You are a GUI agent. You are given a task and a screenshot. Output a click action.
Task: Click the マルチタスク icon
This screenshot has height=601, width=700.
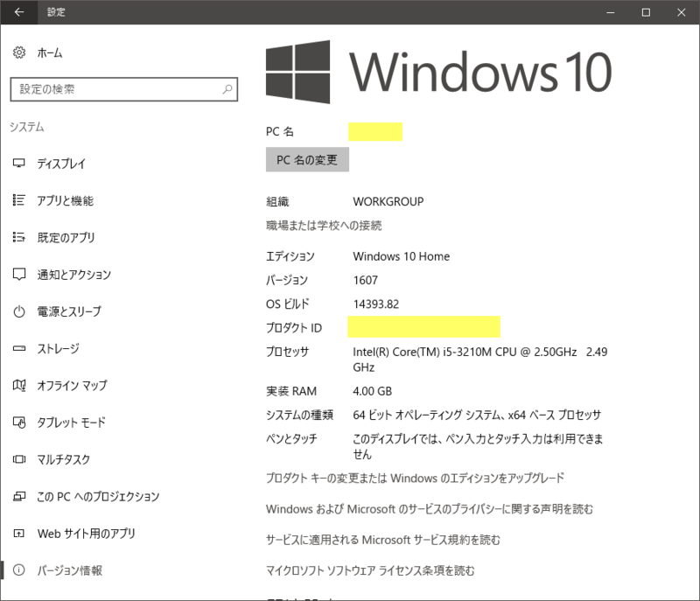coord(18,459)
